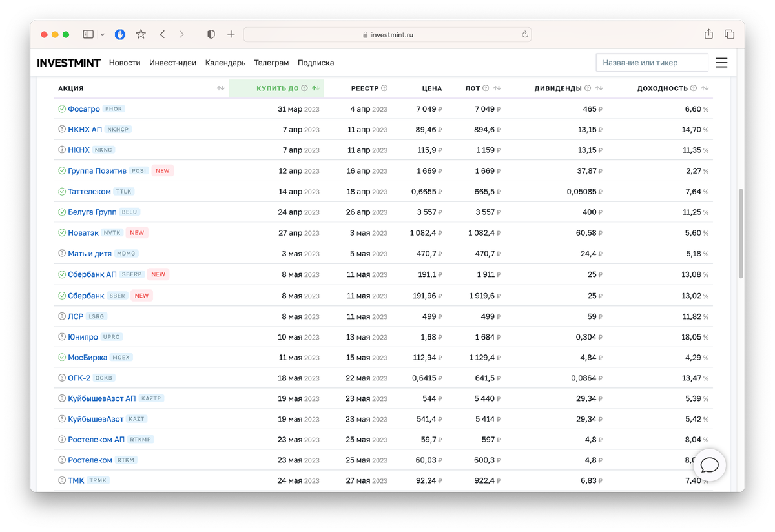Open the hamburger menu icon
This screenshot has width=775, height=532.
721,63
